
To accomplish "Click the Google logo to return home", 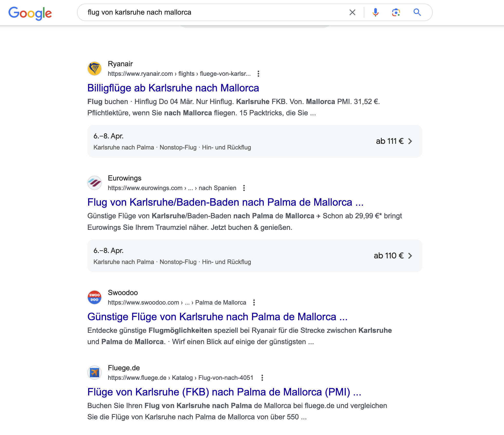I will pyautogui.click(x=30, y=13).
